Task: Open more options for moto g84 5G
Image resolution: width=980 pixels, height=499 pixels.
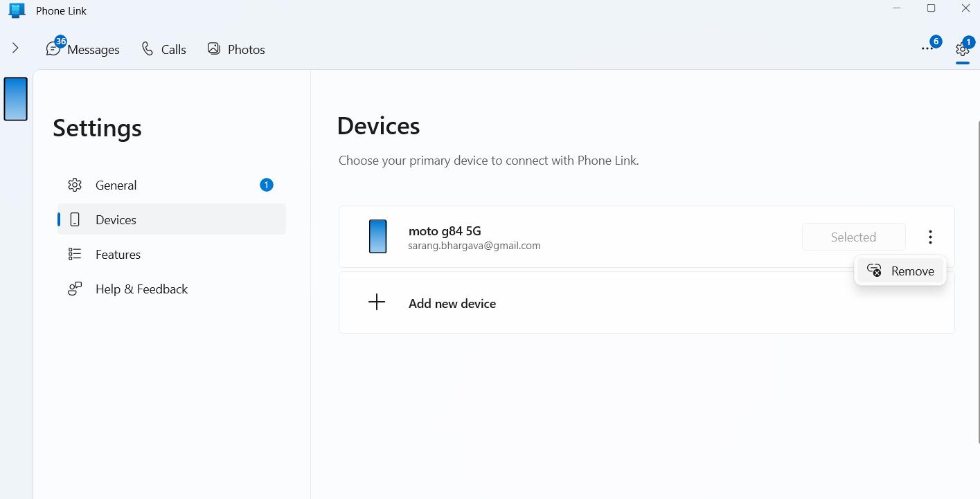Action: [x=930, y=237]
